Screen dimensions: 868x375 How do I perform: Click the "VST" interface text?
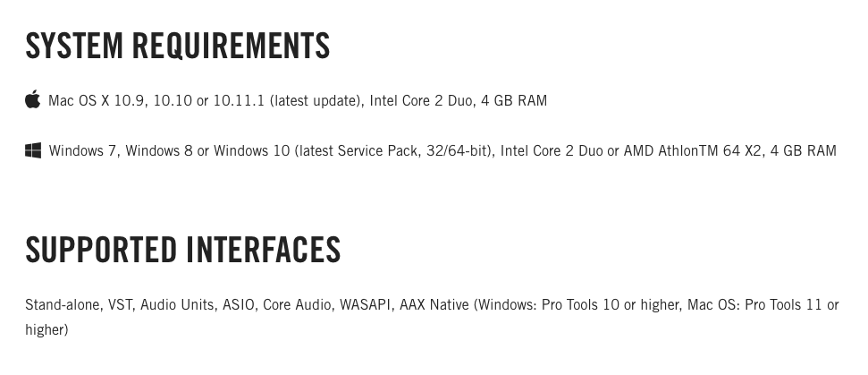120,304
